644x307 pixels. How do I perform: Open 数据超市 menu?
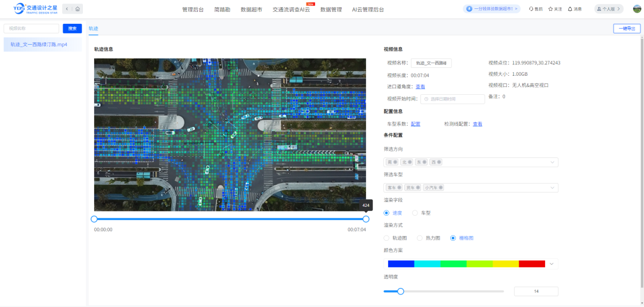click(x=252, y=10)
